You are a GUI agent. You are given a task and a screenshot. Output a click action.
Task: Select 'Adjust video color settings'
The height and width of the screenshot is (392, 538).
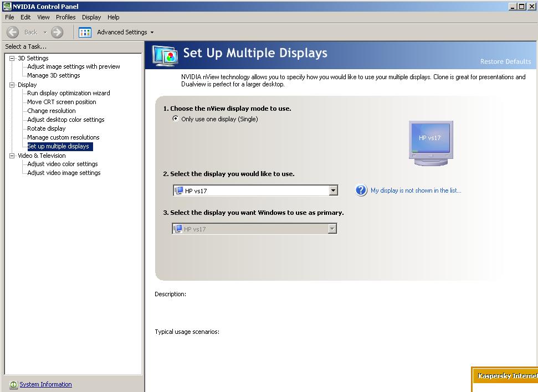pos(63,164)
